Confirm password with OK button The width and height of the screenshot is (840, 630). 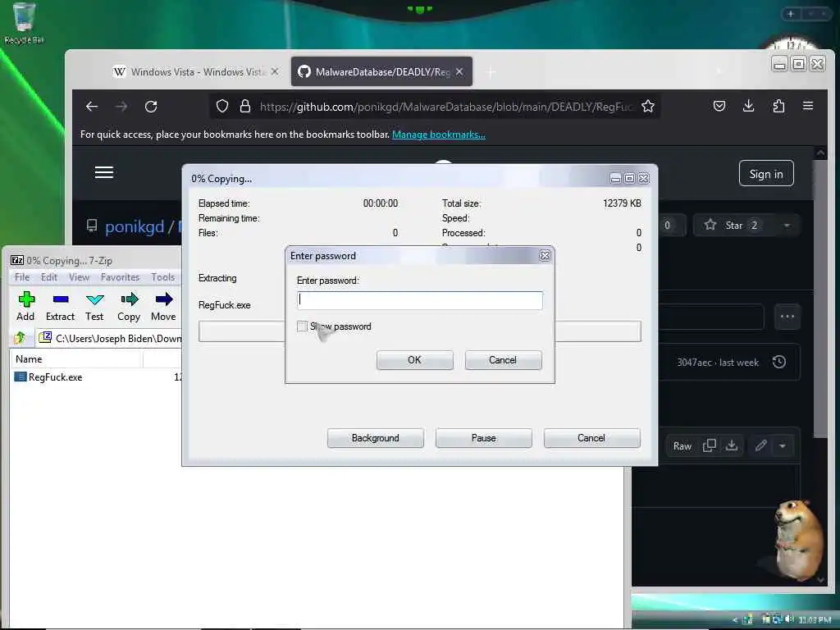click(414, 360)
